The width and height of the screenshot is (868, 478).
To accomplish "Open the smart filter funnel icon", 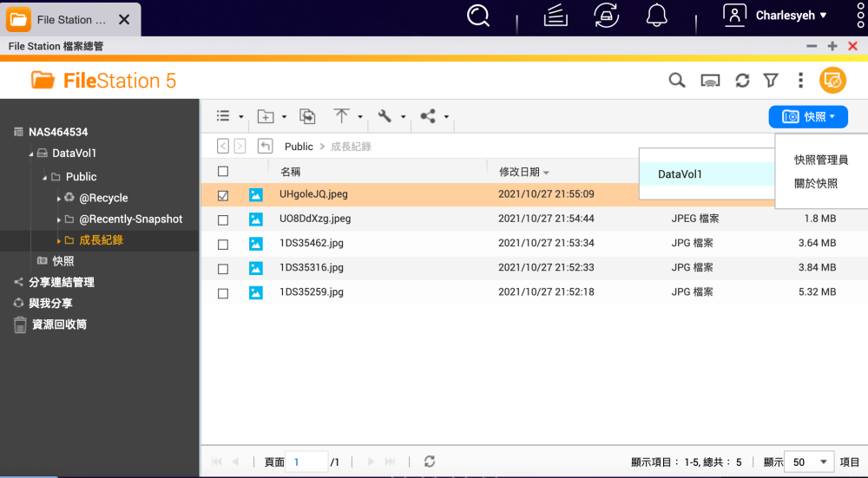I will [771, 81].
